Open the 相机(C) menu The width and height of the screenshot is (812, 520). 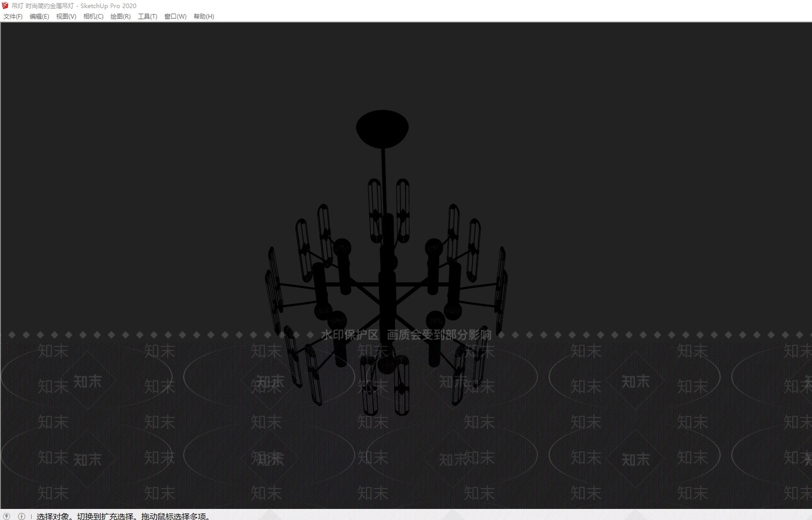[x=93, y=16]
